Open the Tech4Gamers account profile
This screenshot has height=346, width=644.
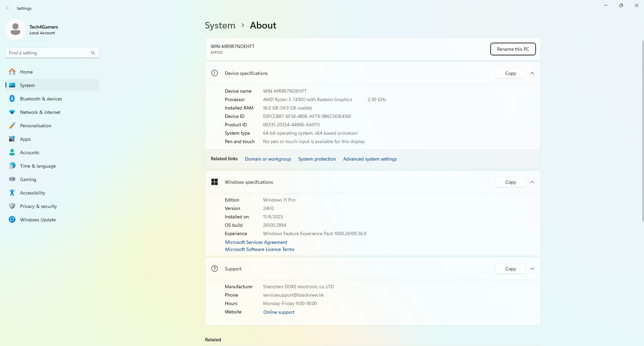pos(34,29)
